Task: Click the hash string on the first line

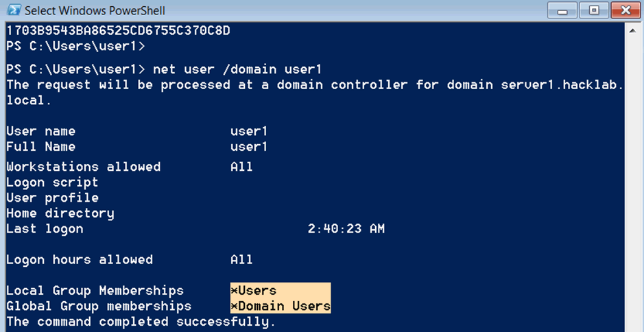Action: [118, 31]
